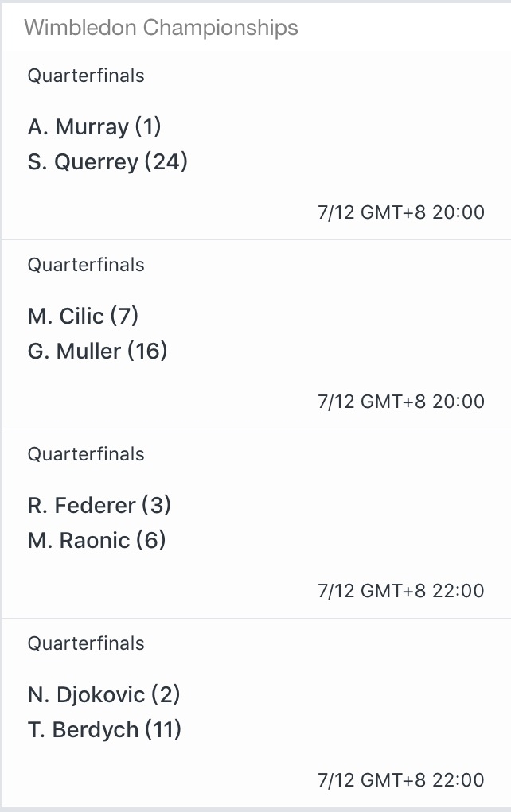Open Federer vs Raonic match time 22:00
511x812 pixels.
coord(401,591)
